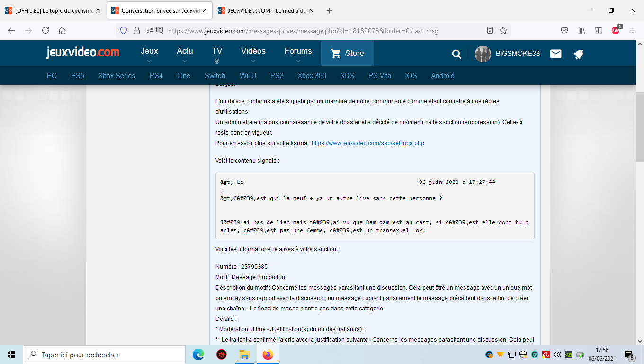Open File Explorer from taskbar
Screen dimensions: 644x364
tap(244, 355)
